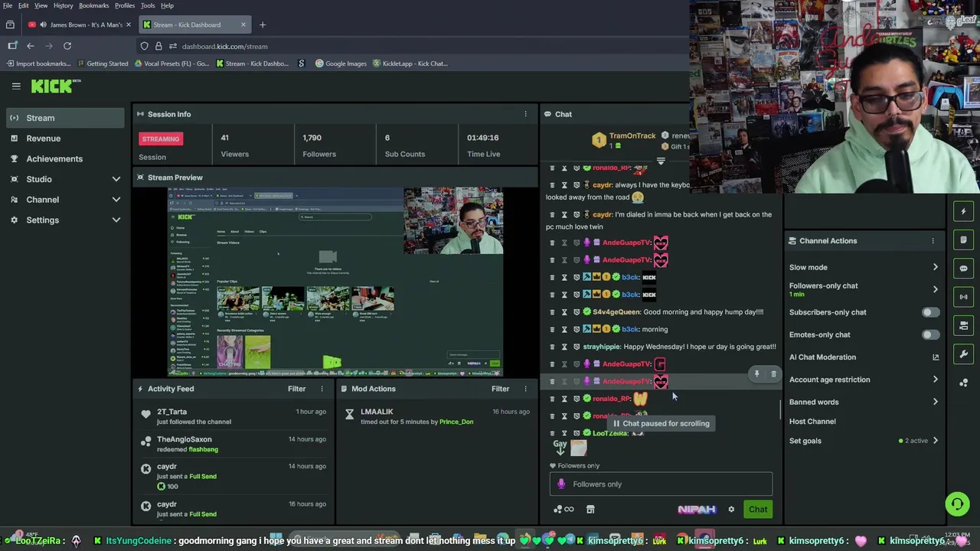Click LMAALIK in Mod Actions
Image resolution: width=980 pixels, height=551 pixels.
377,412
